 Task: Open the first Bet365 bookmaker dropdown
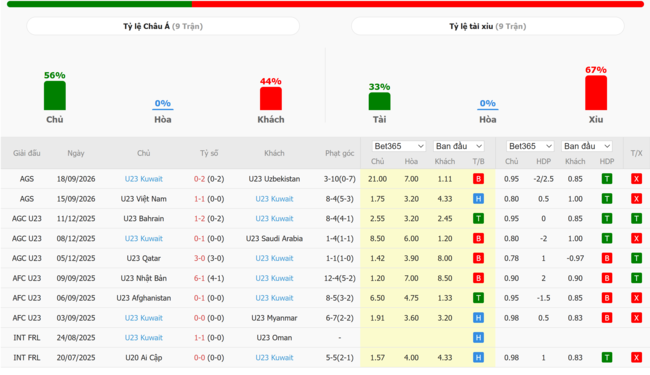(x=398, y=146)
